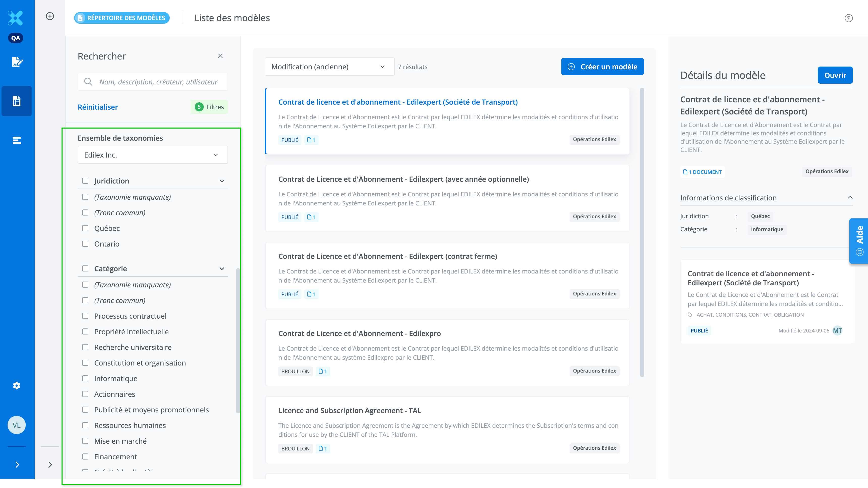Collapse the Informations de classification section
This screenshot has height=488, width=868.
[850, 198]
